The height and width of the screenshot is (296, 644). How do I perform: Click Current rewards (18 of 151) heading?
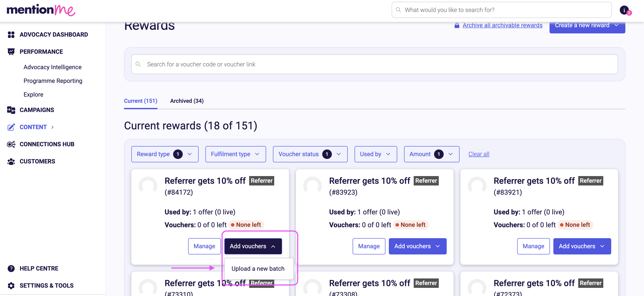(190, 126)
